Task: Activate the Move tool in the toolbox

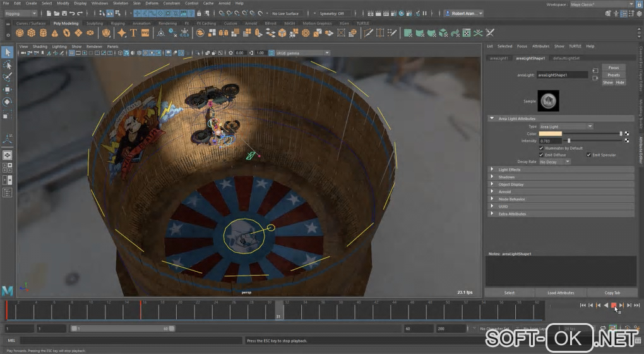Action: 8,89
